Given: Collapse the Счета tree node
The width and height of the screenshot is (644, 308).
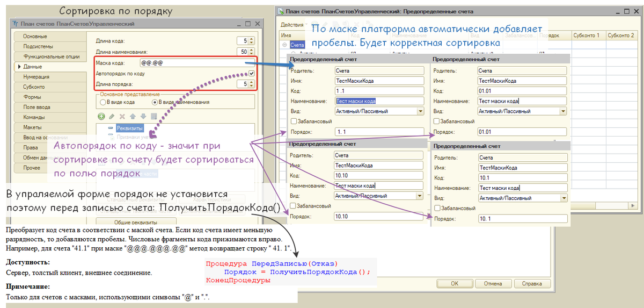Looking at the screenshot, I should tap(284, 45).
